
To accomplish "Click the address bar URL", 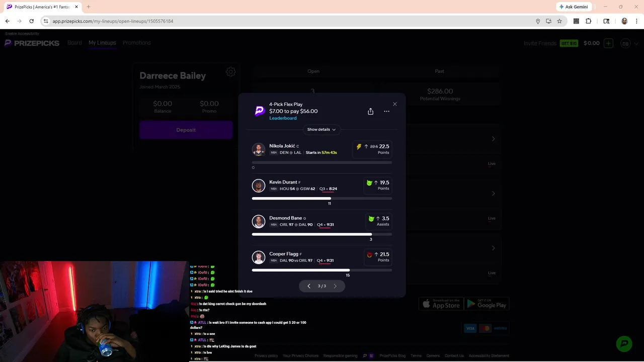I will [x=113, y=21].
